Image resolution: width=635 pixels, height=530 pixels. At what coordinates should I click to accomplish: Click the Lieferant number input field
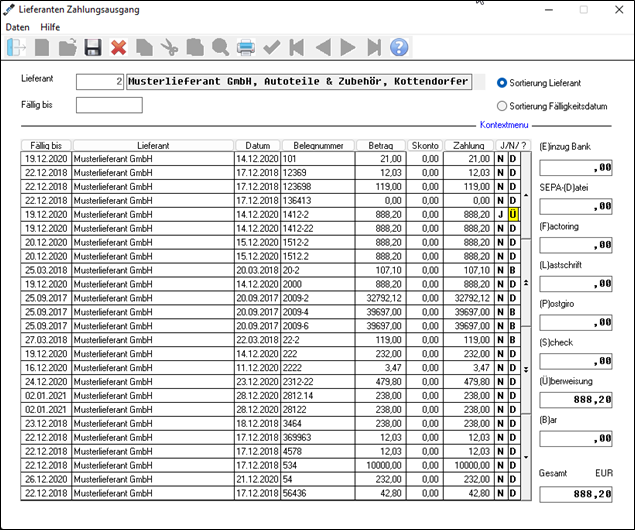(x=100, y=82)
